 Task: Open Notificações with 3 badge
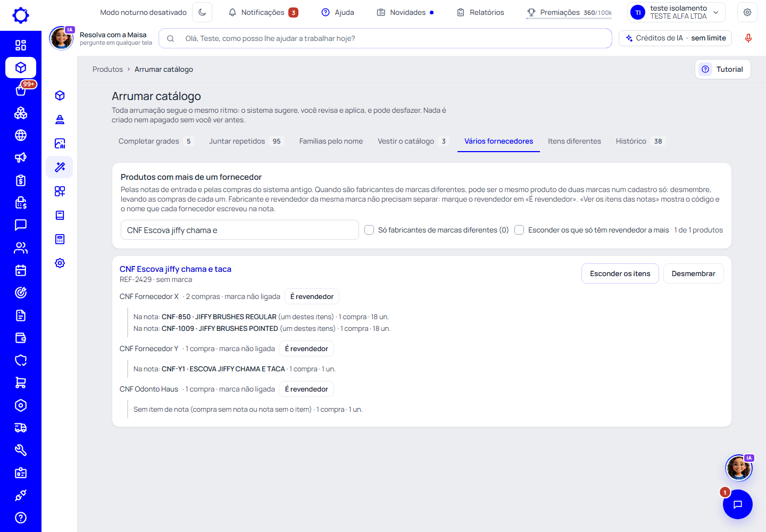point(263,12)
